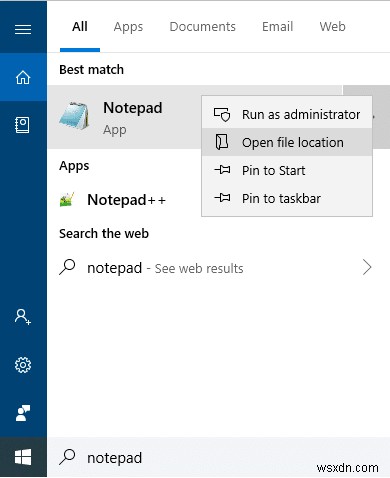Click the Notepad app icon
The height and width of the screenshot is (478, 390).
click(x=74, y=116)
